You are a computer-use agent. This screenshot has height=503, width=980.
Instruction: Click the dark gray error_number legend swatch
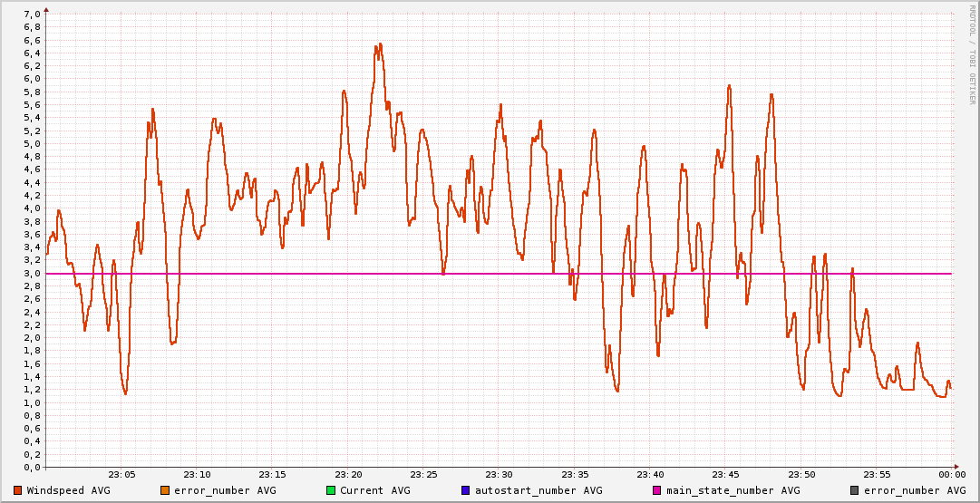(x=855, y=490)
